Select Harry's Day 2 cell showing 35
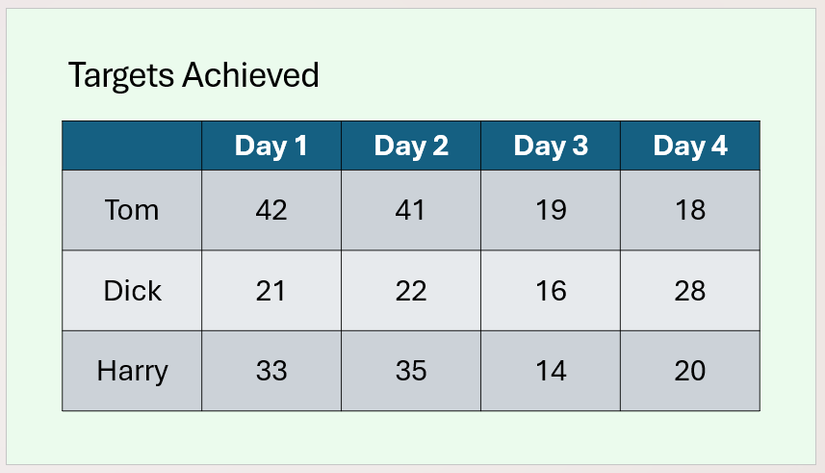825x473 pixels. pos(411,371)
